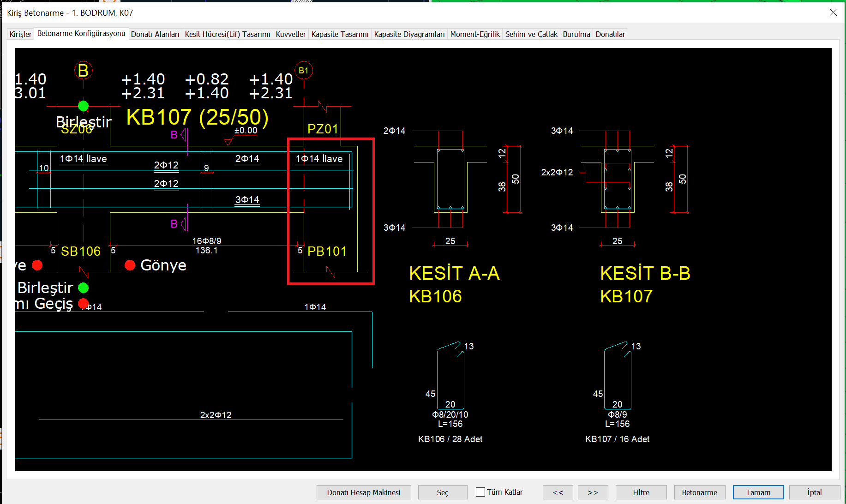Click the 2Φ14 top rebar label in beam
This screenshot has height=504, width=846.
tap(247, 159)
